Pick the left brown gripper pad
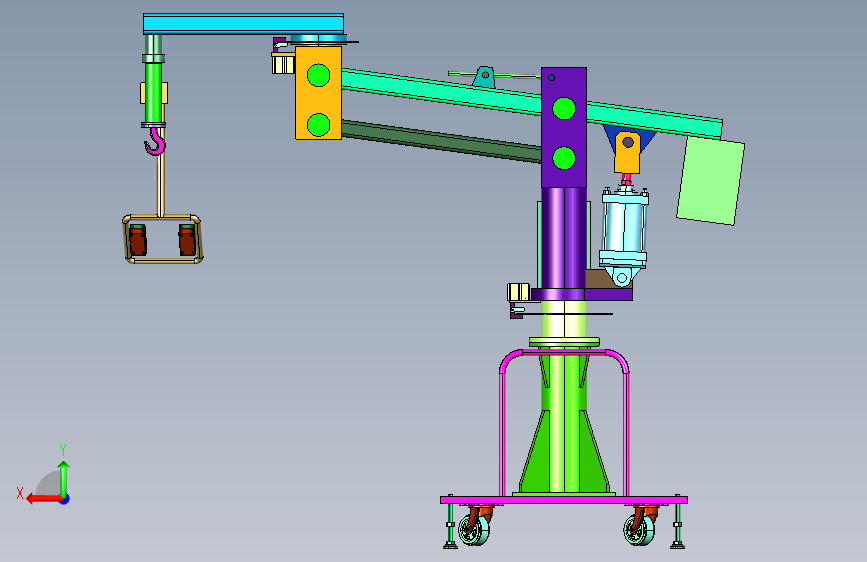The image size is (867, 562). pos(138,240)
